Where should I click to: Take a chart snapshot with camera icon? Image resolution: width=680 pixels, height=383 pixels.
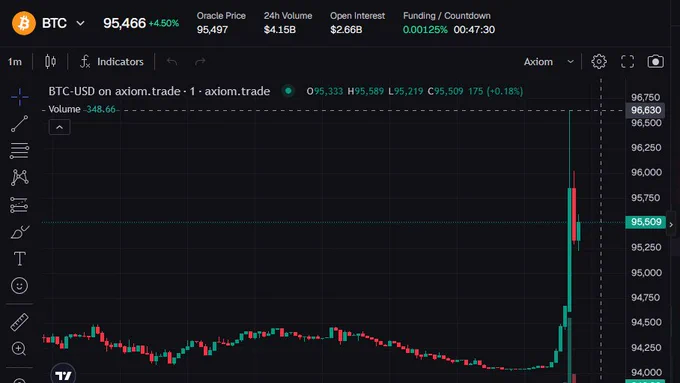coord(655,62)
